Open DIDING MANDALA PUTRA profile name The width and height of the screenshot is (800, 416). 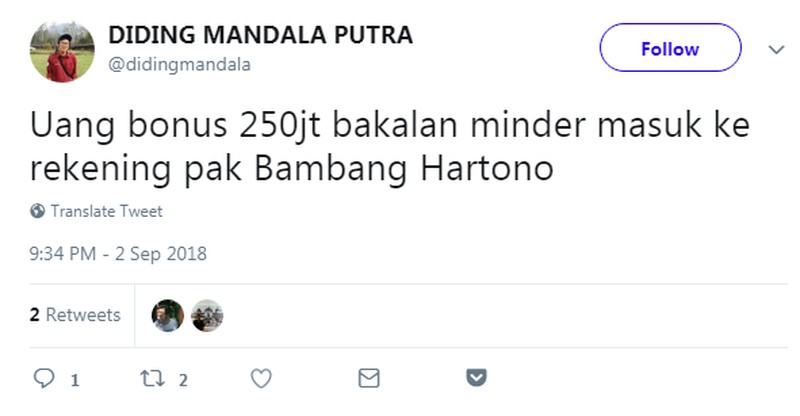(260, 35)
